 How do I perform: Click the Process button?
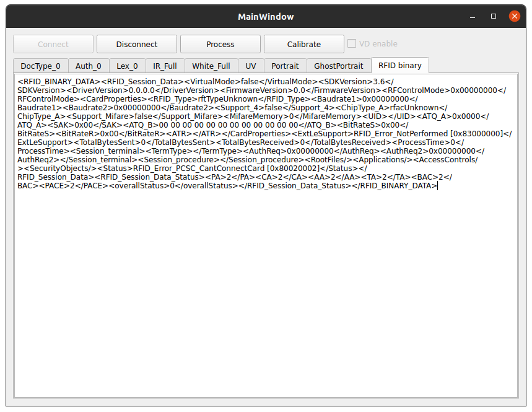[220, 44]
